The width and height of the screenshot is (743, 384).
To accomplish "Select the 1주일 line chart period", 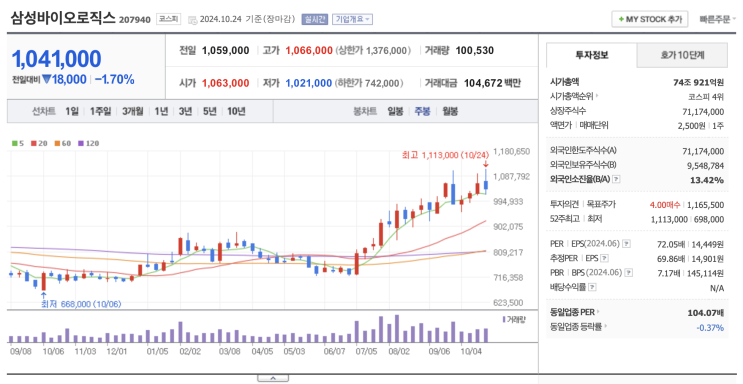I will click(100, 111).
